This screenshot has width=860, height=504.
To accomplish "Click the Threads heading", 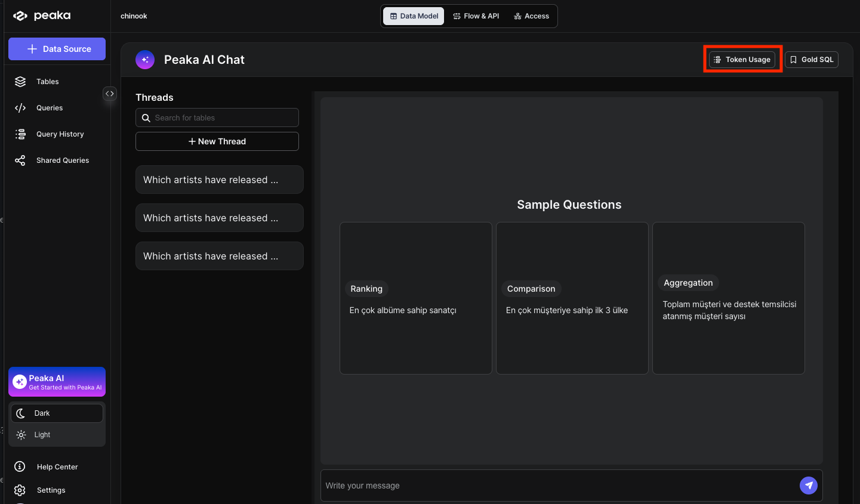I will coord(155,97).
